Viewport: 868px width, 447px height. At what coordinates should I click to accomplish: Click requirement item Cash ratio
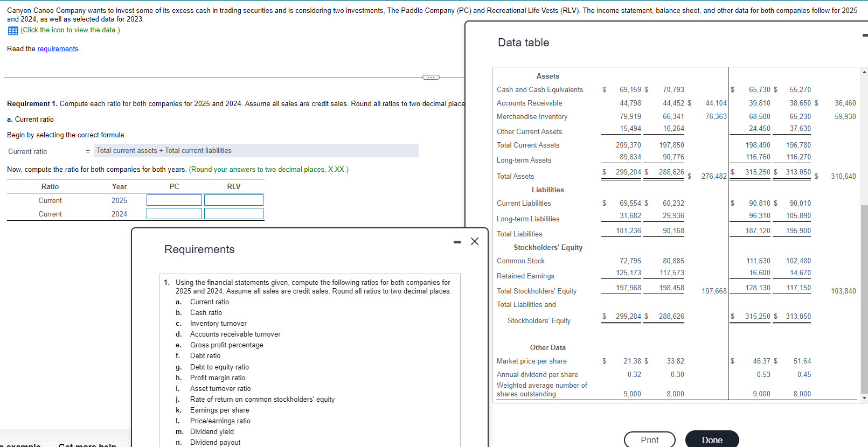tap(206, 313)
